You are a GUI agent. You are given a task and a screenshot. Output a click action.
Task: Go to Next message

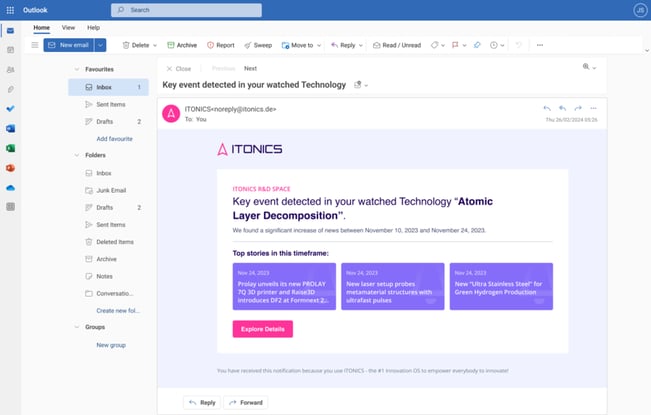point(250,68)
